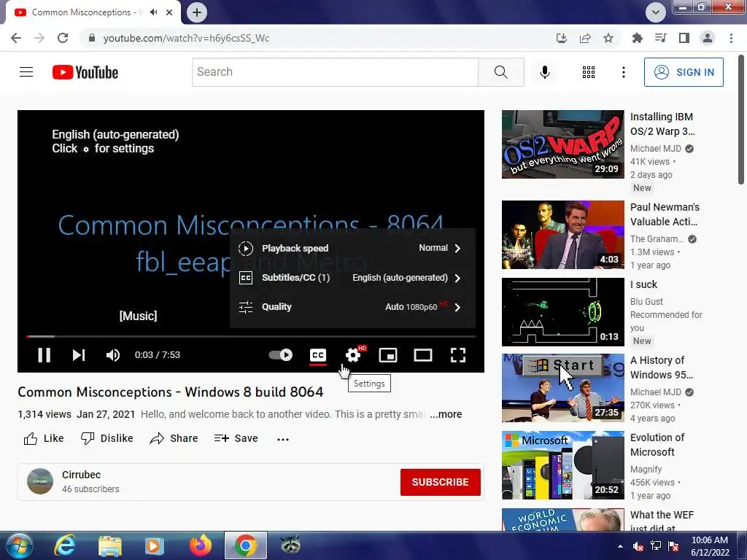Save video to playlist
Viewport: 747px width, 560px height.
[236, 438]
